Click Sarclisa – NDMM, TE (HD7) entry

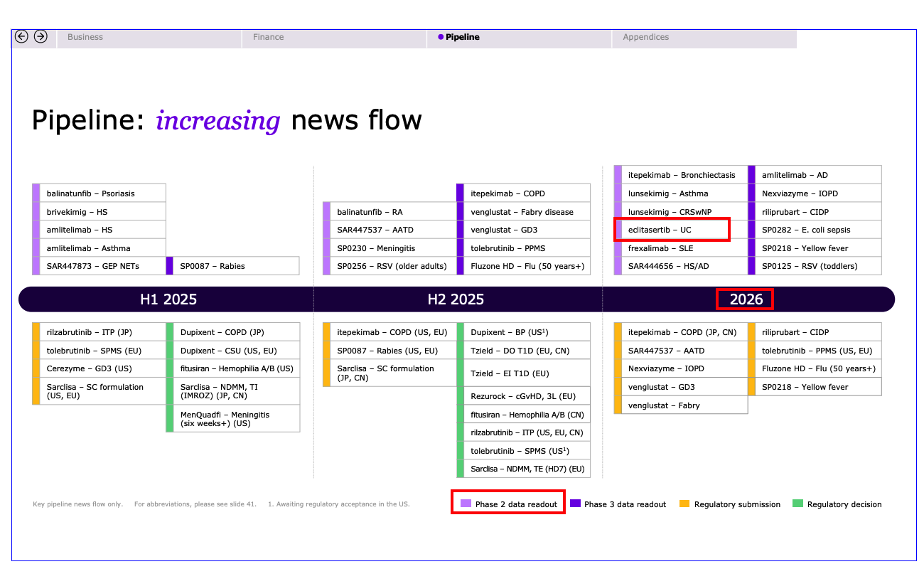click(x=524, y=469)
